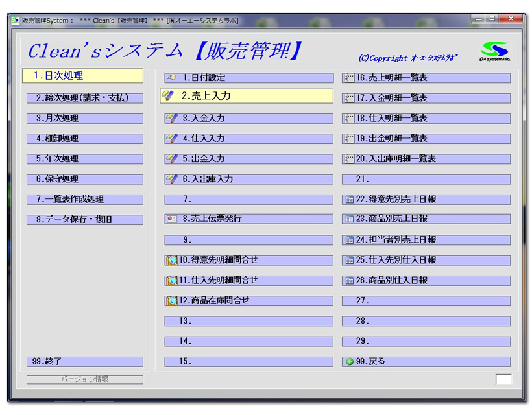The width and height of the screenshot is (532, 415).
Task: Click the calendar icon on 25.仕入先別仕入日報
Action: point(350,261)
